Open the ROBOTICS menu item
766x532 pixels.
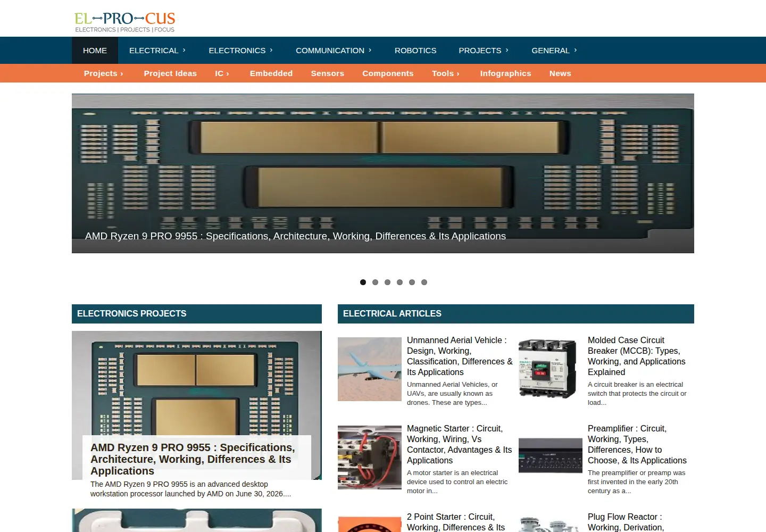415,51
